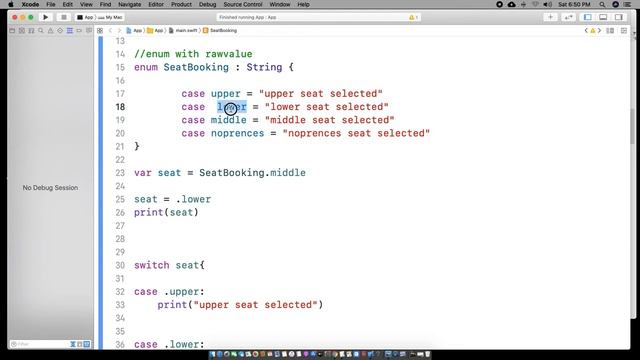Click the string "upper seat selected" on line 17
640x360 pixels.
[321, 93]
